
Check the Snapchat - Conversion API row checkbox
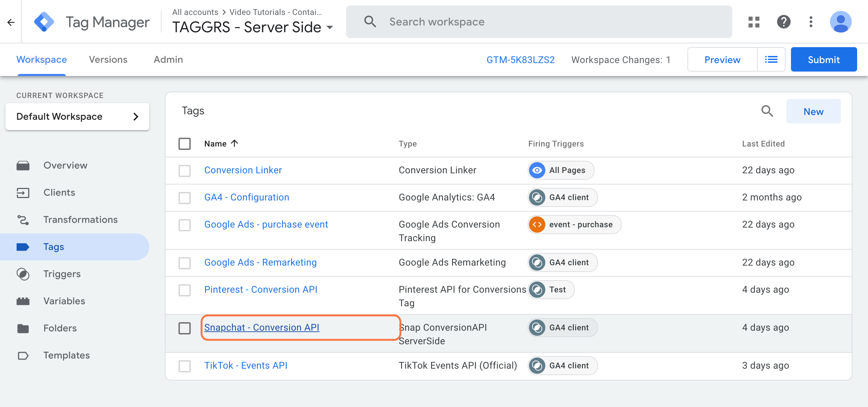coord(185,327)
